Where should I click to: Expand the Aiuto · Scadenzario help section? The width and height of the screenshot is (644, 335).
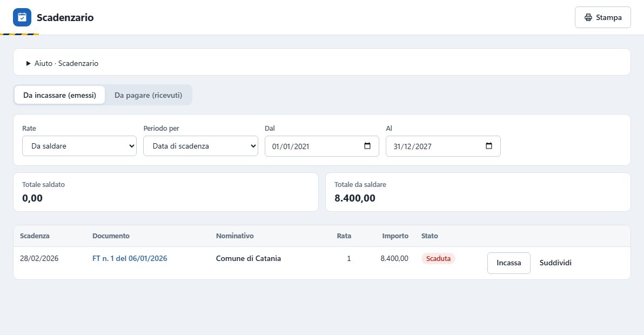tap(62, 63)
